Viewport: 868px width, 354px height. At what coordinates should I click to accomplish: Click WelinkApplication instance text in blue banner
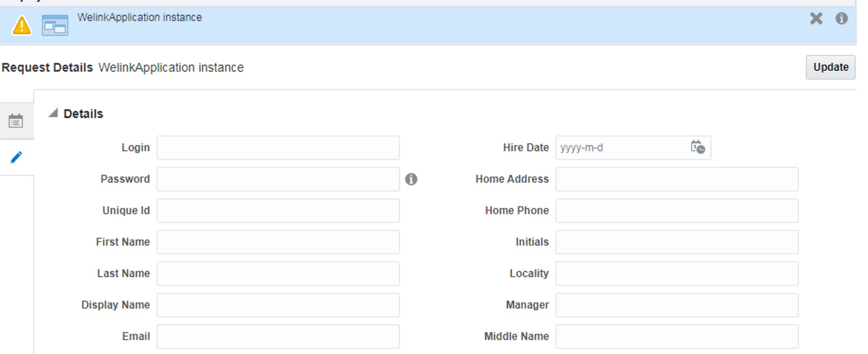coord(140,17)
